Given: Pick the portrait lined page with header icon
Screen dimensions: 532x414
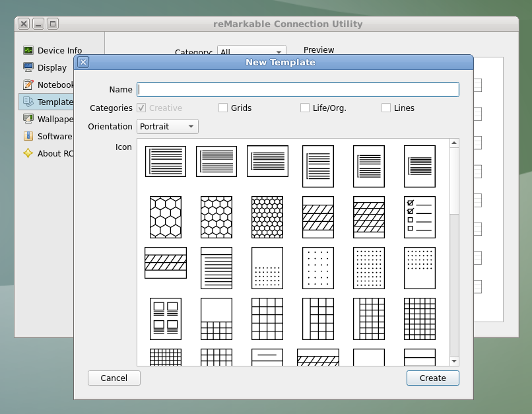Looking at the screenshot, I should [x=216, y=268].
